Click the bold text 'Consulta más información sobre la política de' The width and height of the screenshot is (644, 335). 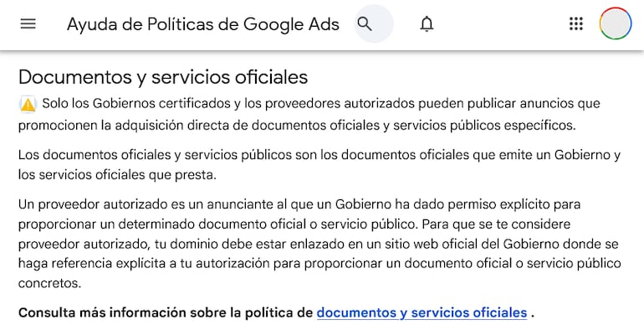click(x=166, y=312)
